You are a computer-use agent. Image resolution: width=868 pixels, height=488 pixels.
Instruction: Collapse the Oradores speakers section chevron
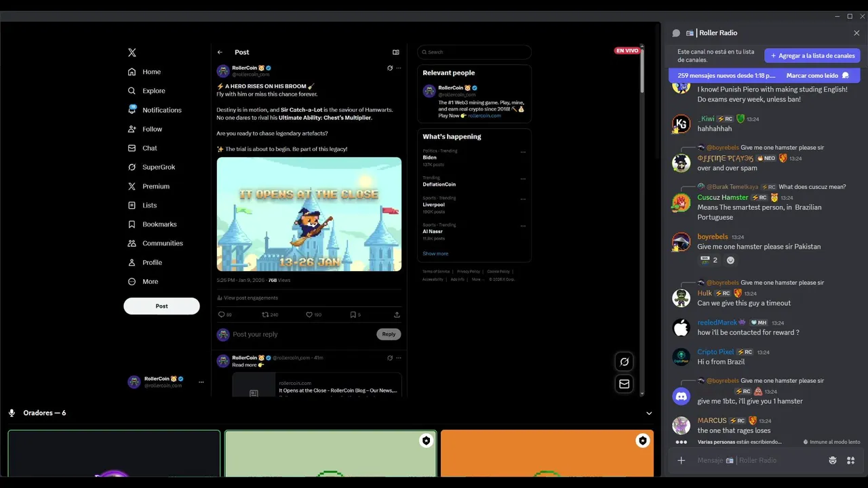pyautogui.click(x=649, y=413)
